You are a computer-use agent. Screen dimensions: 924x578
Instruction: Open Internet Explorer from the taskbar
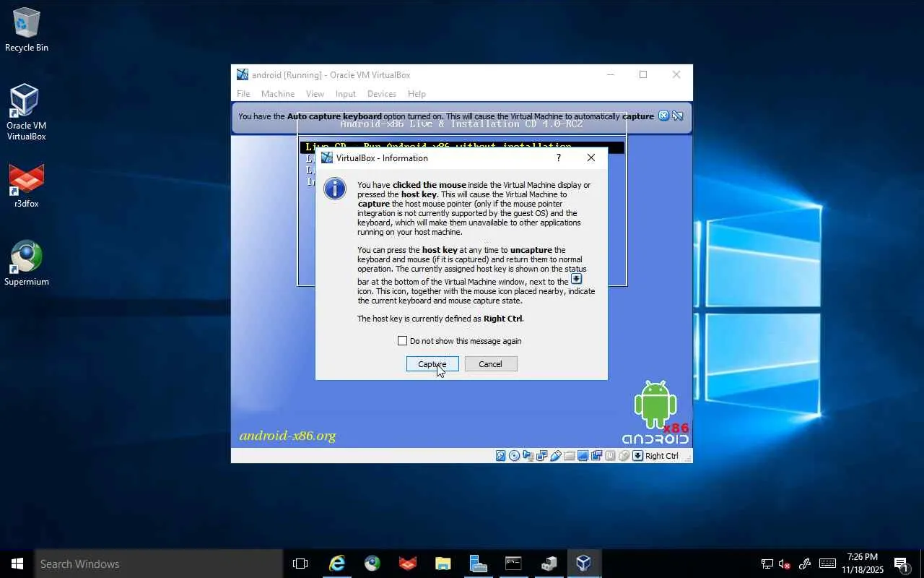pos(336,564)
